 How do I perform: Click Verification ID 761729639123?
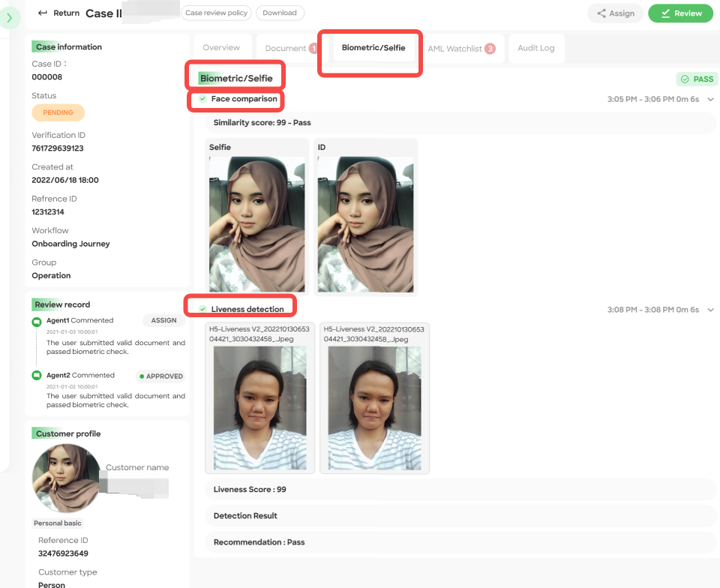pos(58,148)
